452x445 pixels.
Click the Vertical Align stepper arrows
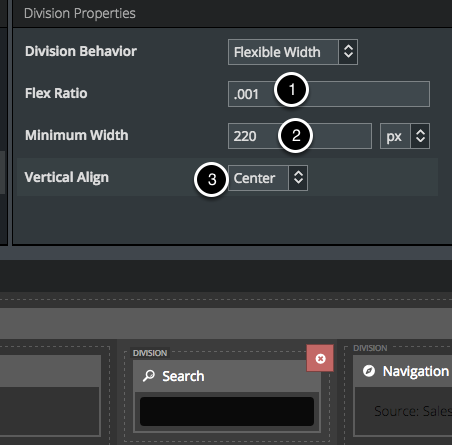point(298,178)
